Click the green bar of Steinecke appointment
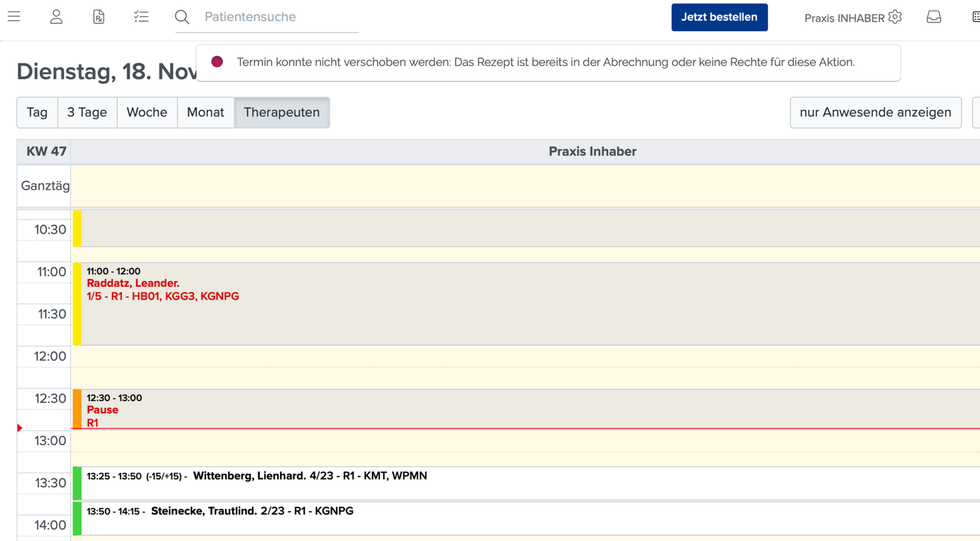Screen dimensions: 980x541 (77, 519)
